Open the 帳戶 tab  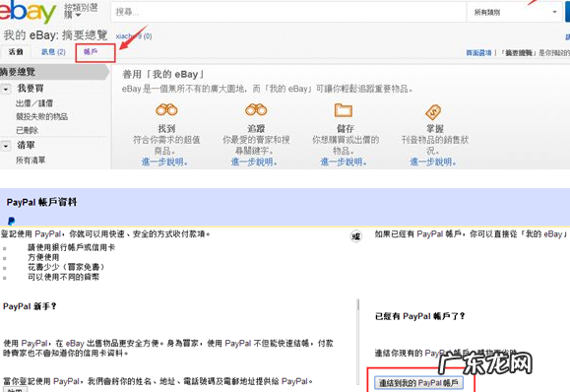(x=91, y=51)
